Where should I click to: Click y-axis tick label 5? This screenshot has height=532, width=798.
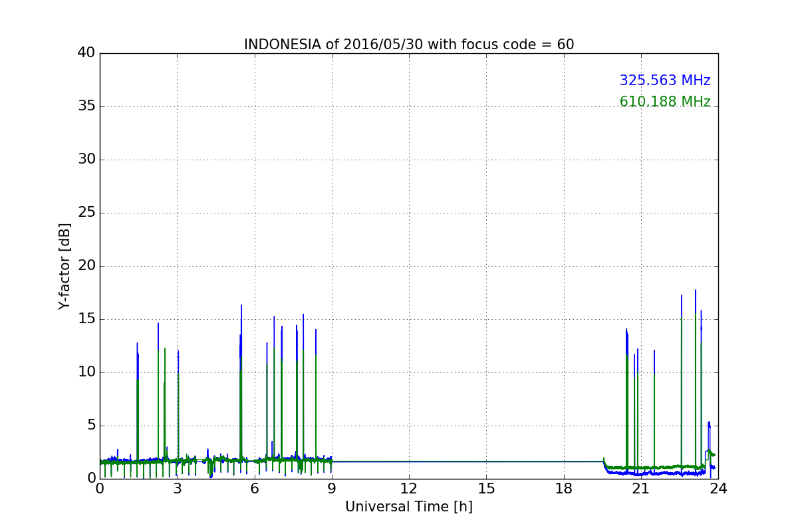(x=90, y=426)
